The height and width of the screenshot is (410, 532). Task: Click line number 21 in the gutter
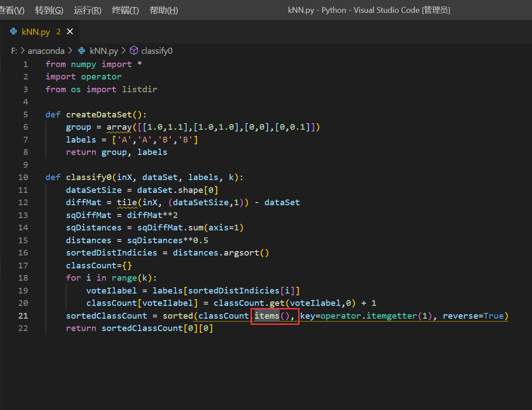click(23, 316)
